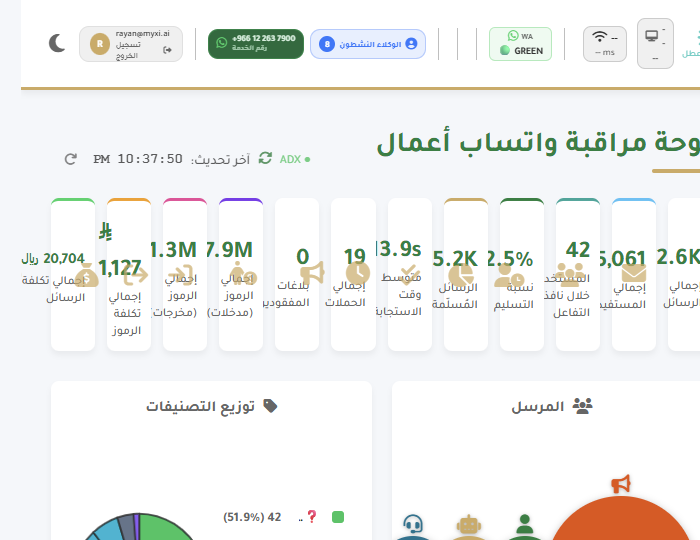This screenshot has width=700, height=540.
Task: Click the المرسل chart title
Action: pyautogui.click(x=538, y=407)
